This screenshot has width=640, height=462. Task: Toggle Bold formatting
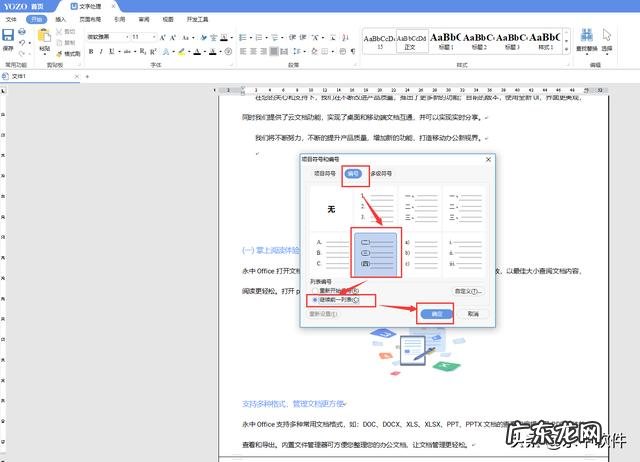(x=91, y=51)
